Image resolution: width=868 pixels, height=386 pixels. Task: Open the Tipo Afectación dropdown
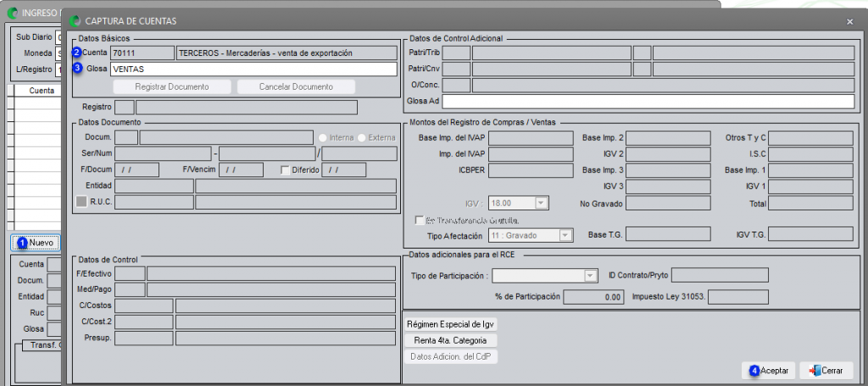pyautogui.click(x=565, y=235)
